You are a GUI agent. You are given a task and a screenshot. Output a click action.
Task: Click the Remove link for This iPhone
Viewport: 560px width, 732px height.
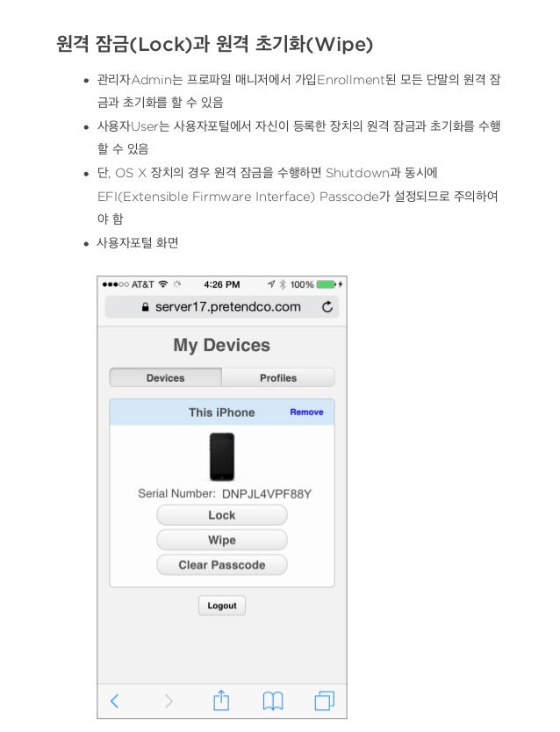tap(306, 413)
